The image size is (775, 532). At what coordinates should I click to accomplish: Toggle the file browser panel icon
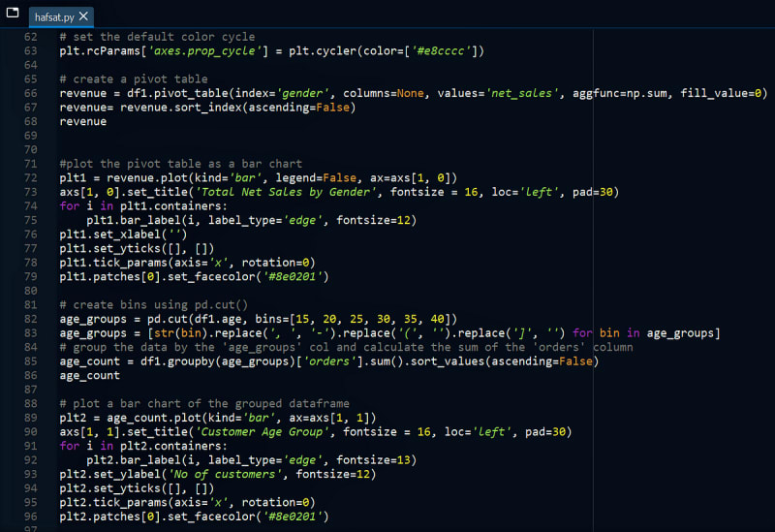[x=13, y=14]
